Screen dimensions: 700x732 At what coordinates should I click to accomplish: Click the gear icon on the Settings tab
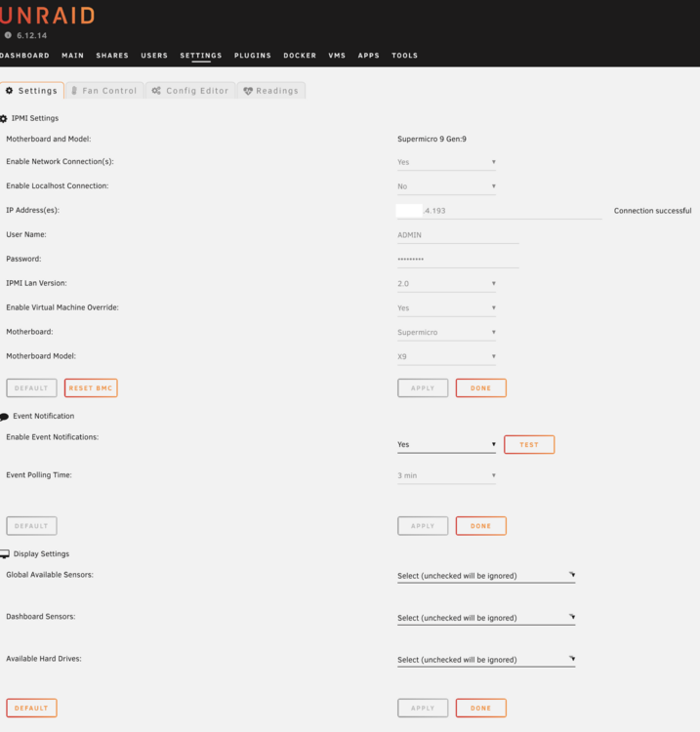tap(10, 91)
